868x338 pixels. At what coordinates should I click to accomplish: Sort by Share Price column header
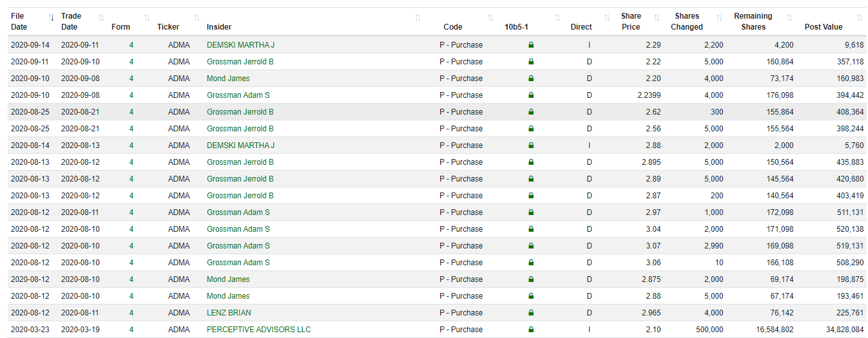631,21
